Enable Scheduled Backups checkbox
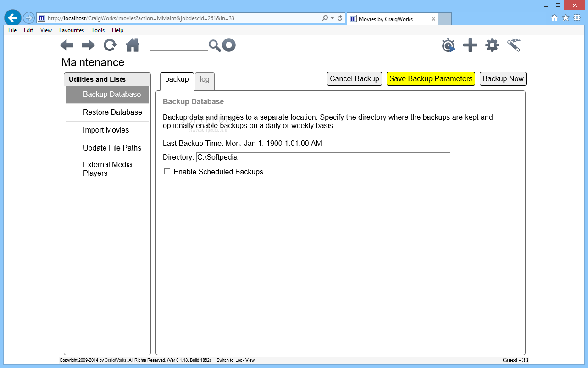This screenshot has height=368, width=588. pos(167,172)
